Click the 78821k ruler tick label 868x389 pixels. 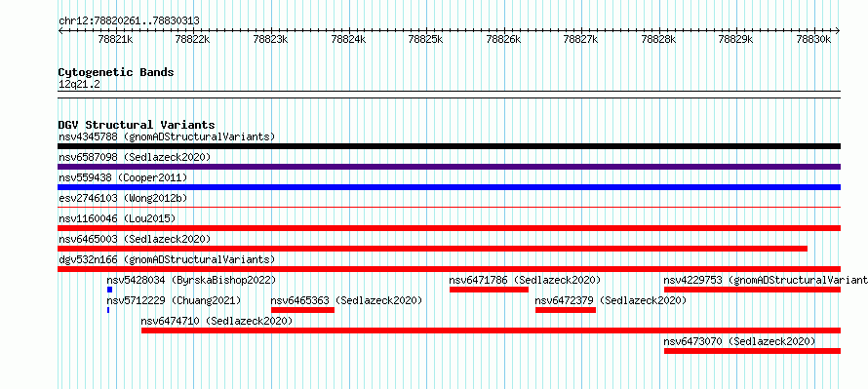(115, 39)
